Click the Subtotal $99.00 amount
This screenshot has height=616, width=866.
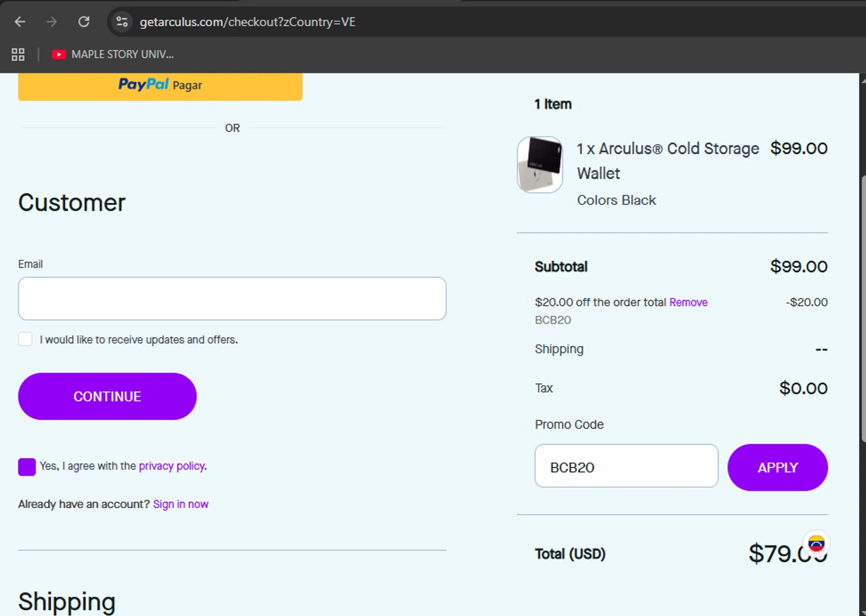[798, 266]
